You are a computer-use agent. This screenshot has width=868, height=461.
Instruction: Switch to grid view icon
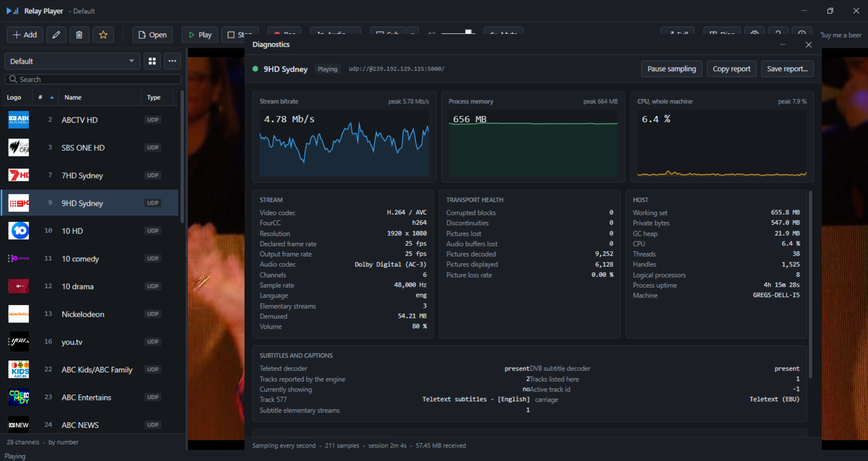pos(152,61)
